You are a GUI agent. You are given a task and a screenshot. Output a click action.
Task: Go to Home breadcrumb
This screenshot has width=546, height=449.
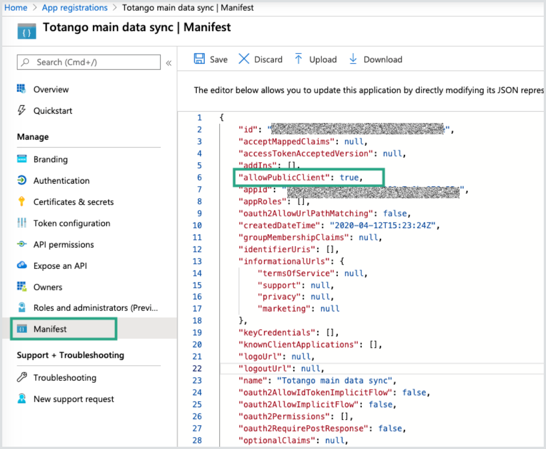coord(16,8)
